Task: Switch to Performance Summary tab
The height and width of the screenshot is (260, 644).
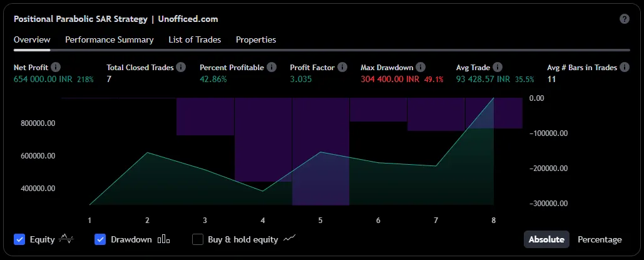Action: 110,39
